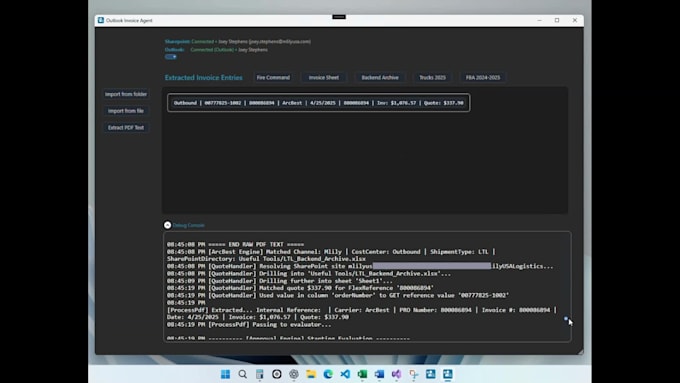
Task: Open Visual Studio Code from taskbar
Action: click(345, 374)
